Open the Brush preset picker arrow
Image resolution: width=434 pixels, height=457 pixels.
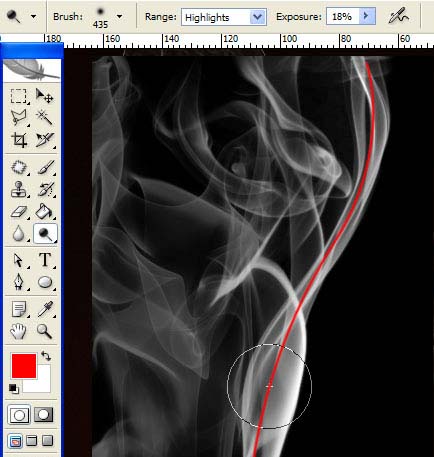[119, 16]
